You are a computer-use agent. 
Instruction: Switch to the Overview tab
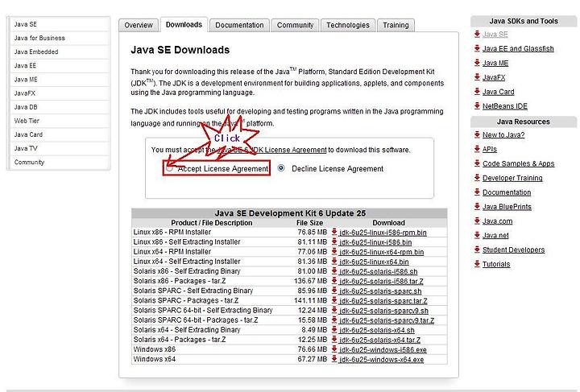pyautogui.click(x=139, y=25)
